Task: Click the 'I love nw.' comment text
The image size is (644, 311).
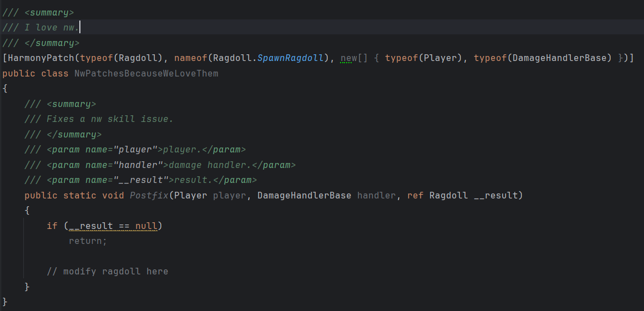Action: tap(52, 28)
